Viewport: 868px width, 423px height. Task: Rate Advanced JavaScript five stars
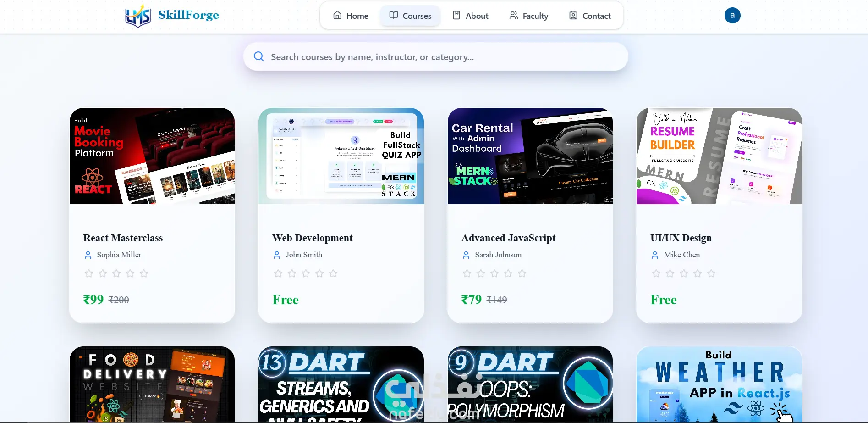(522, 273)
